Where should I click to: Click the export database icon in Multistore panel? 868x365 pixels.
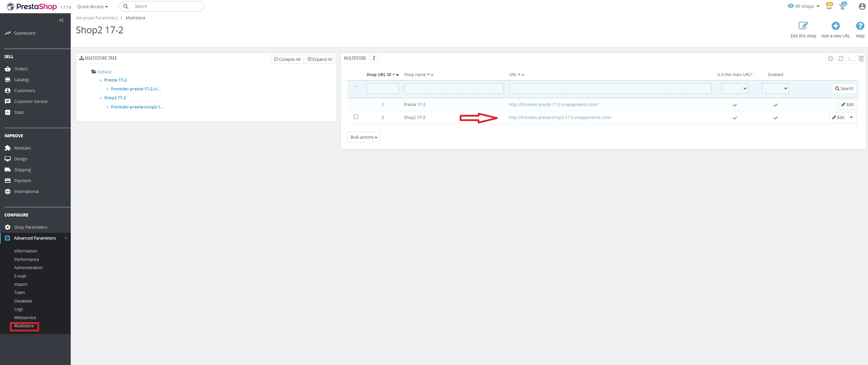point(861,58)
